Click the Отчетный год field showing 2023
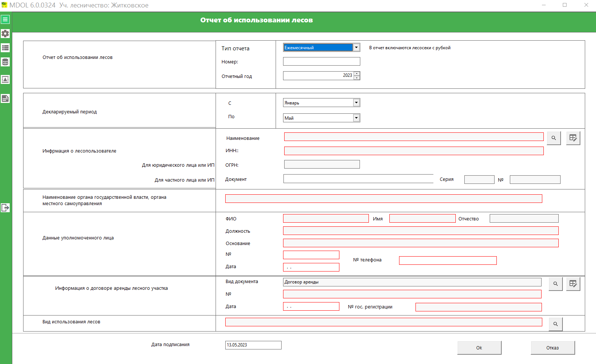The image size is (596, 364). click(x=318, y=76)
